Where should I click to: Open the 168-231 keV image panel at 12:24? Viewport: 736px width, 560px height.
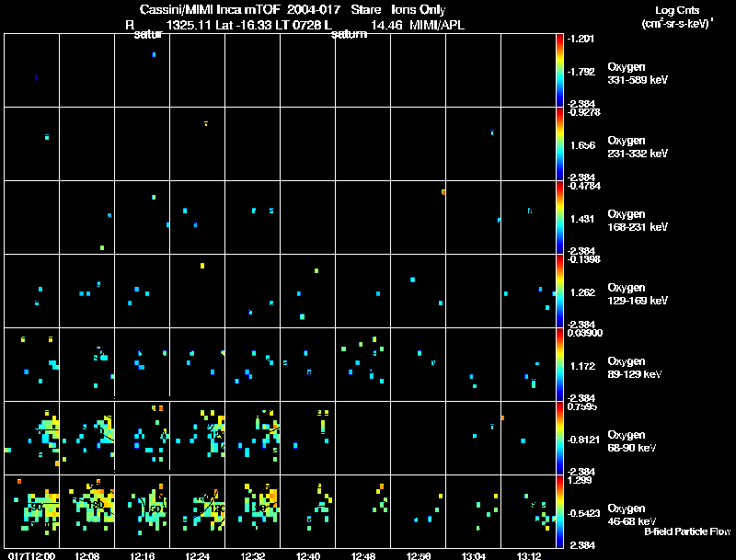tap(198, 217)
